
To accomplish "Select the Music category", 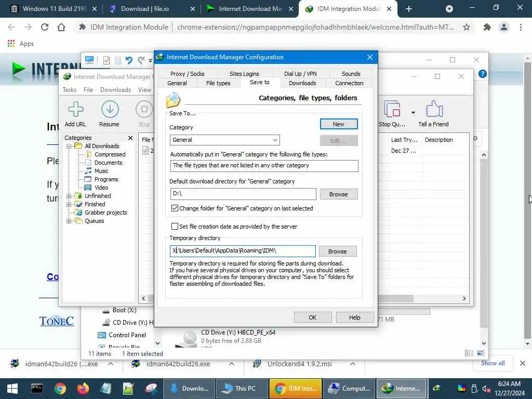I will [101, 171].
